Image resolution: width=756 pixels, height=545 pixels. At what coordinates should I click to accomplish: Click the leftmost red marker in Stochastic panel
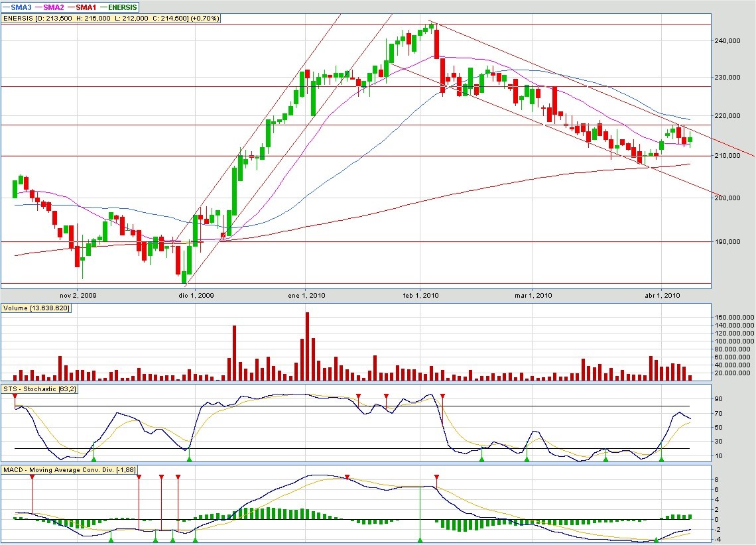pyautogui.click(x=15, y=396)
